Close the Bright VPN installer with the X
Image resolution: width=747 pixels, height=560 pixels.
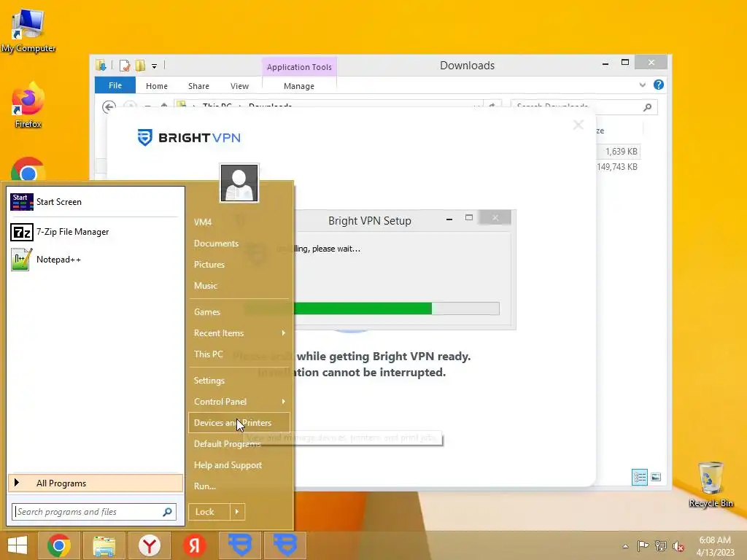tap(578, 125)
